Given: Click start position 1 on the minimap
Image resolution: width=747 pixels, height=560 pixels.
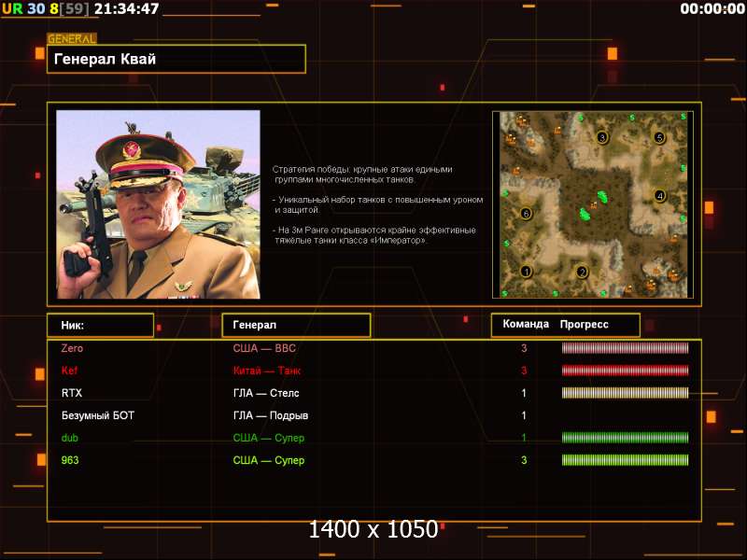Looking at the screenshot, I should pyautogui.click(x=526, y=272).
